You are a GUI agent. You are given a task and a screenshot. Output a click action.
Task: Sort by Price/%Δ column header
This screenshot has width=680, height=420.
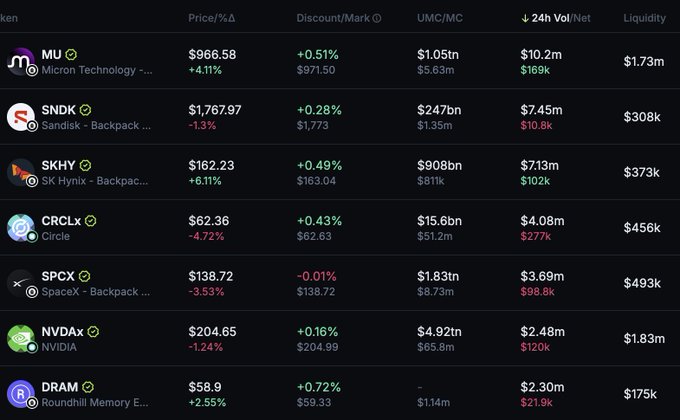(212, 18)
